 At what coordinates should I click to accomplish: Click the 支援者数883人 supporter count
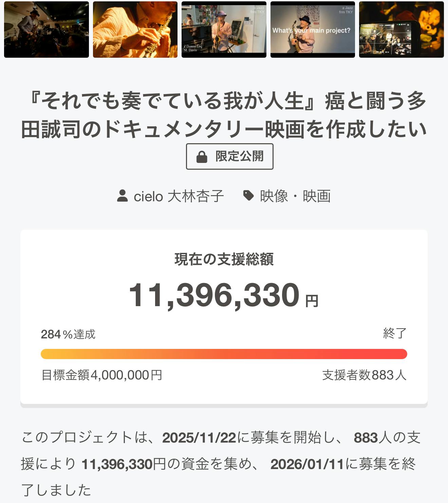364,375
